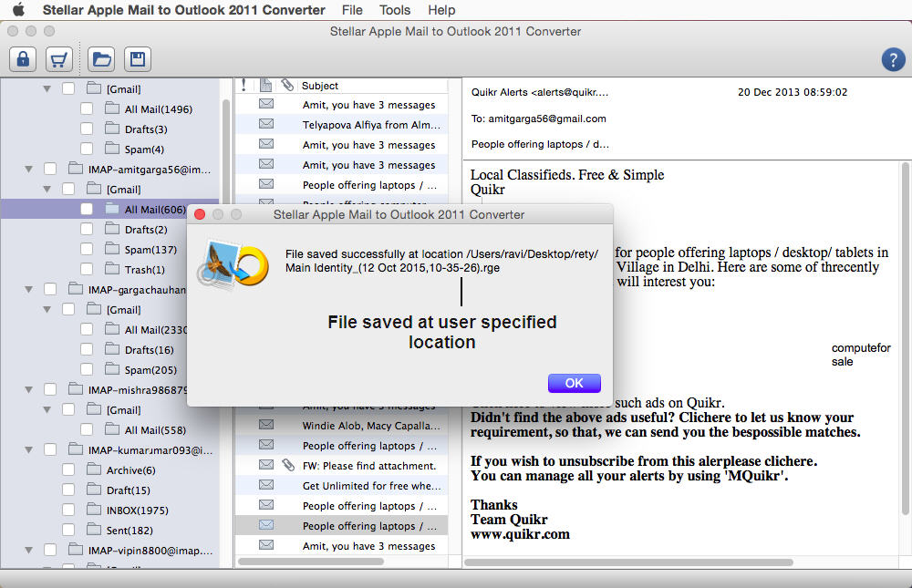
Task: Open the Help menu
Action: (441, 10)
